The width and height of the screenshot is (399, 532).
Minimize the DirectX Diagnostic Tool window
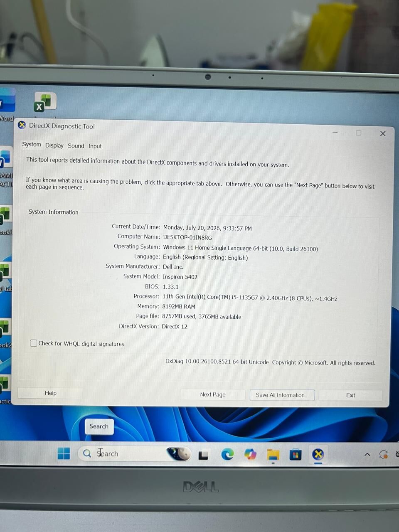pyautogui.click(x=335, y=132)
